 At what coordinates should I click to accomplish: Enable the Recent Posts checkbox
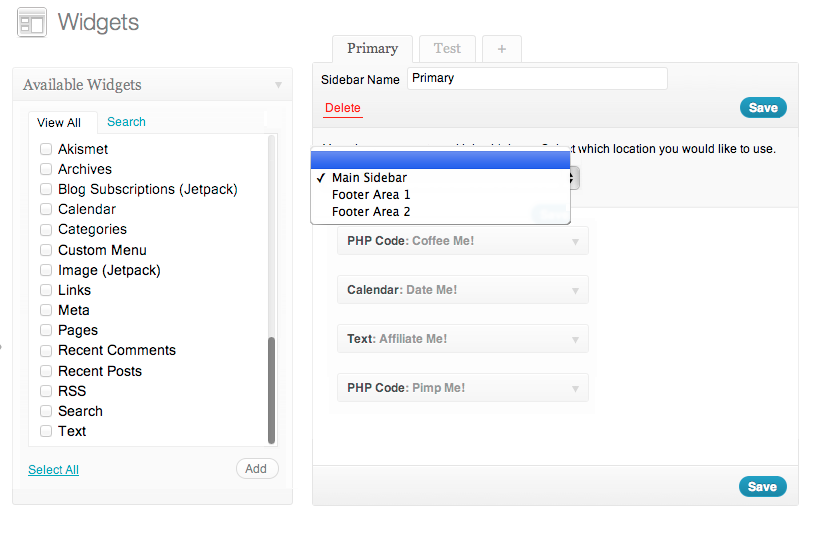(x=46, y=371)
